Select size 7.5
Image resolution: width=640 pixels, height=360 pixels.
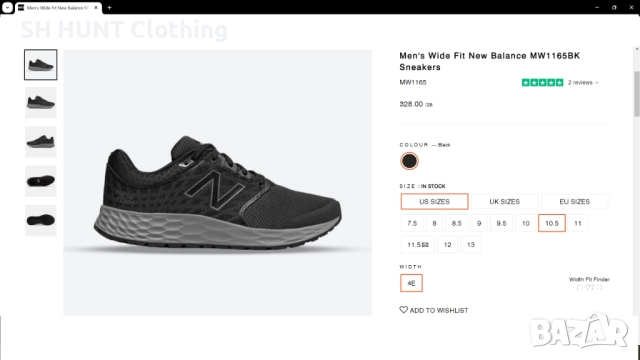(412, 223)
